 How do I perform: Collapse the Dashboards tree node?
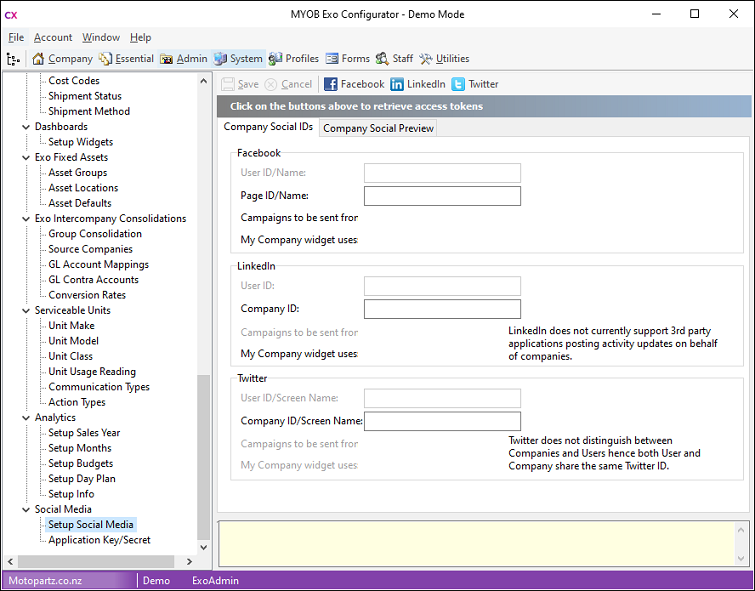click(26, 127)
